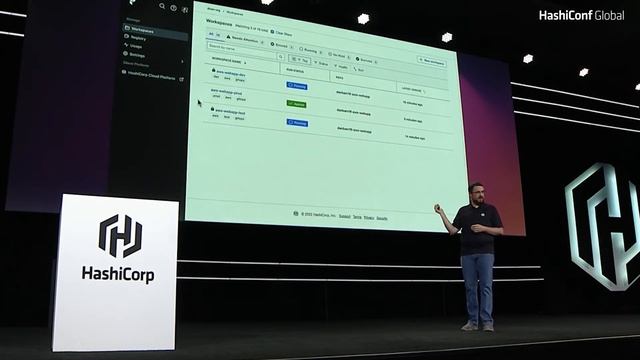Open the Support footer link
The height and width of the screenshot is (360, 640).
(x=344, y=216)
